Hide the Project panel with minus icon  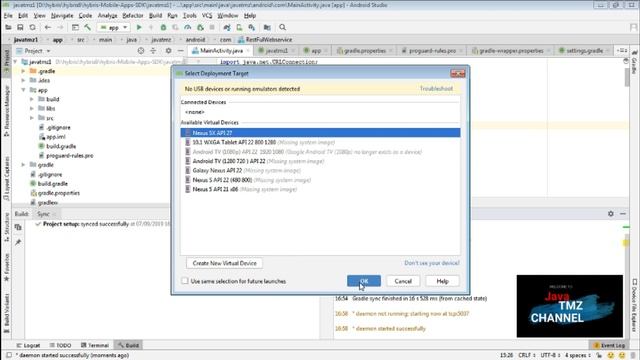pyautogui.click(x=180, y=51)
